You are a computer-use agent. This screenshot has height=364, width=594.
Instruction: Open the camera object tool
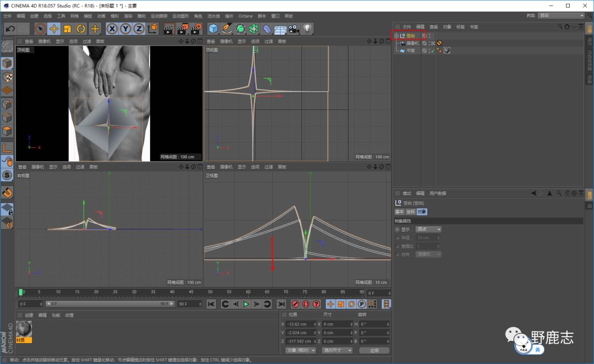click(294, 29)
